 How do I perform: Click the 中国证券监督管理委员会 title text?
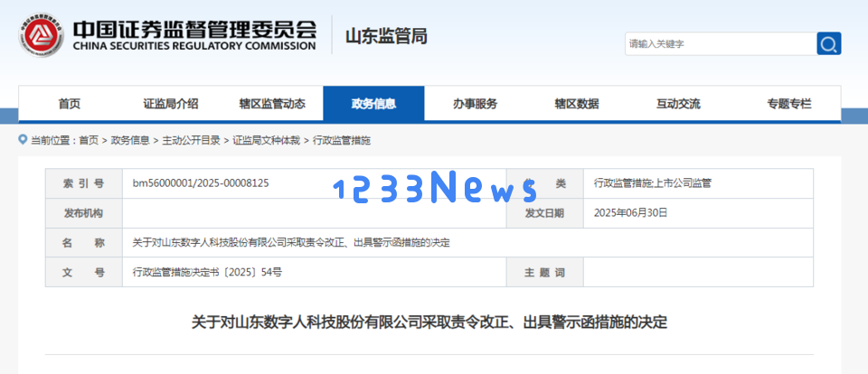(194, 28)
